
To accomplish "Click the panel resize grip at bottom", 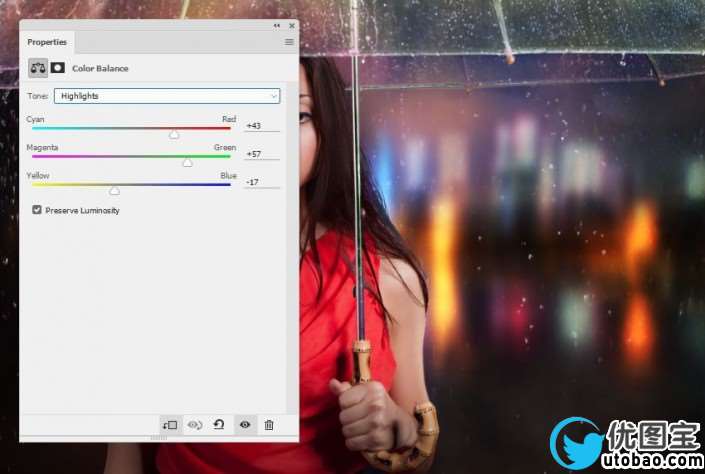I will tap(159, 438).
